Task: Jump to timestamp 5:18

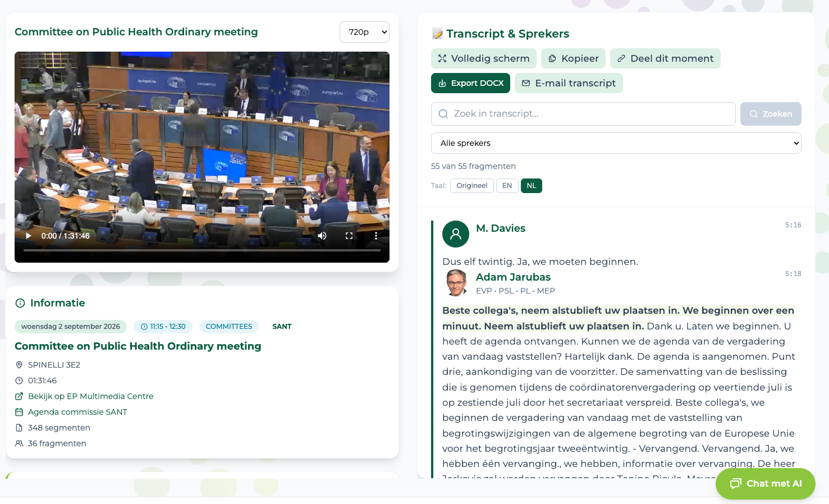Action: point(793,274)
